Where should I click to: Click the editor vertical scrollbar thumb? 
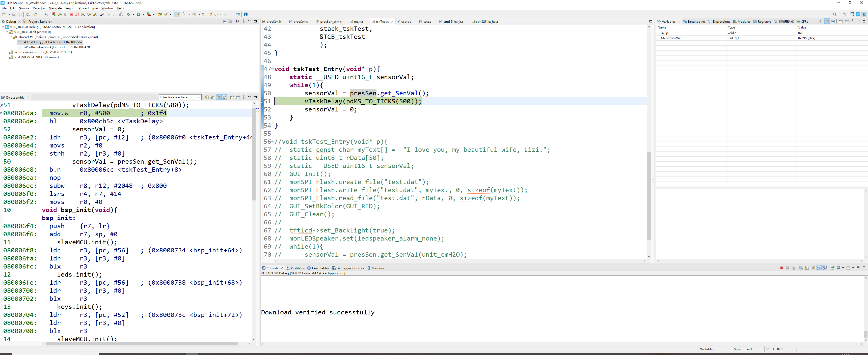click(649, 196)
